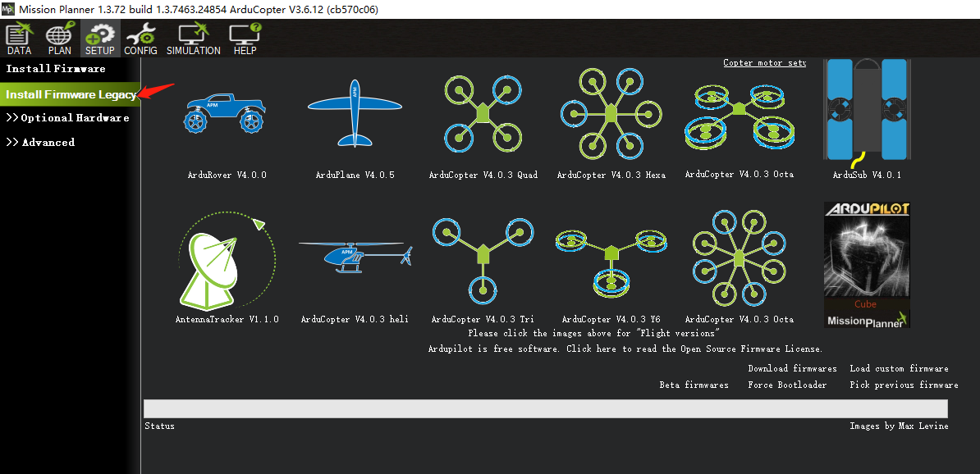Click the "ArduCopter V4.0.3 Quad" label
This screenshot has width=980, height=474.
pos(483,175)
